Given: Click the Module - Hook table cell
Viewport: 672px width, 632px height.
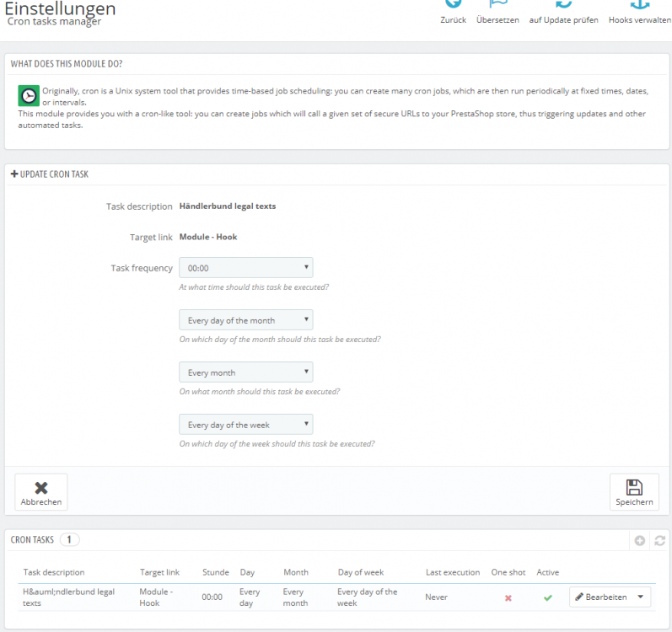Looking at the screenshot, I should tap(156, 597).
